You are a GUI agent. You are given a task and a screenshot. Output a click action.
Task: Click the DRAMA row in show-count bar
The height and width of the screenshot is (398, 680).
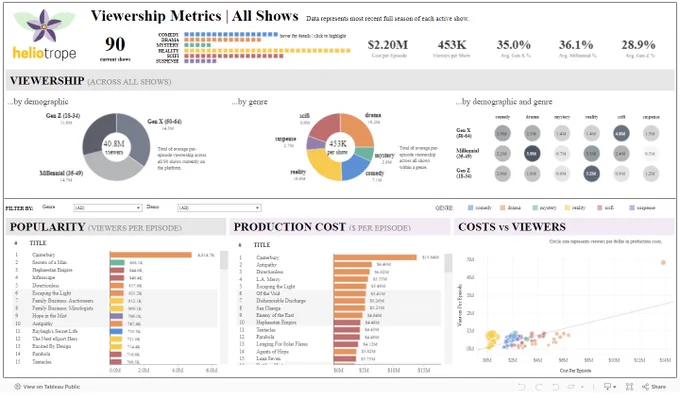click(222, 39)
